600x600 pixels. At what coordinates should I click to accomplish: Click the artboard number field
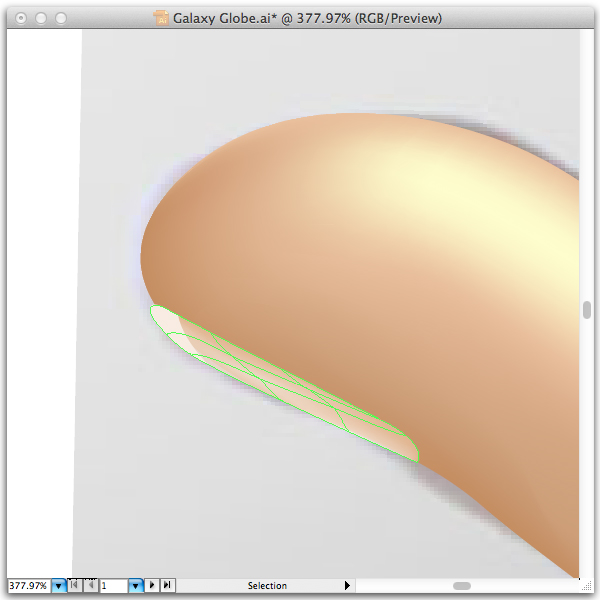[x=114, y=585]
